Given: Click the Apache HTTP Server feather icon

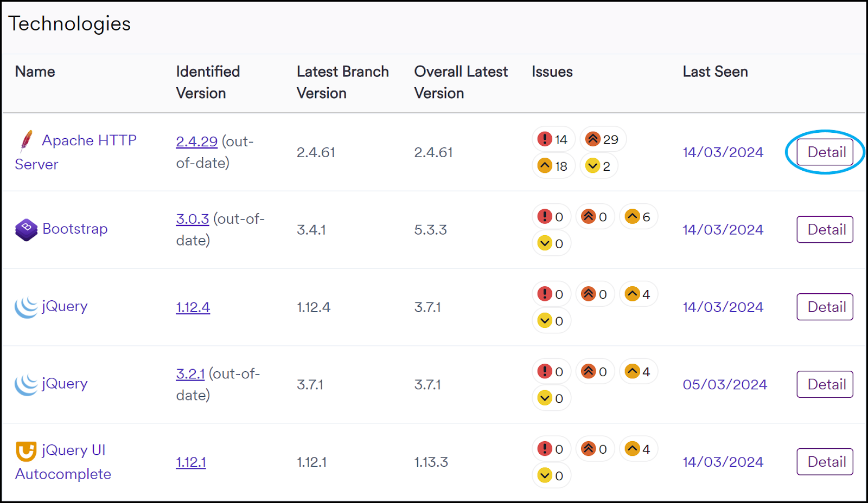Looking at the screenshot, I should click(26, 141).
